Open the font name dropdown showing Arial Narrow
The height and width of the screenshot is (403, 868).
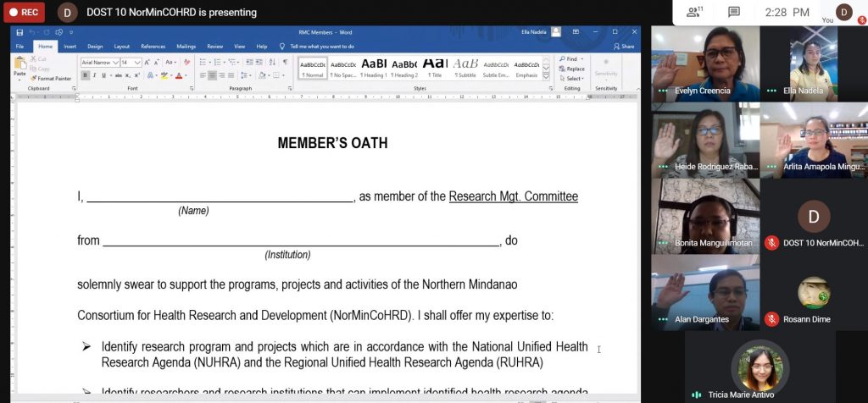coord(115,62)
